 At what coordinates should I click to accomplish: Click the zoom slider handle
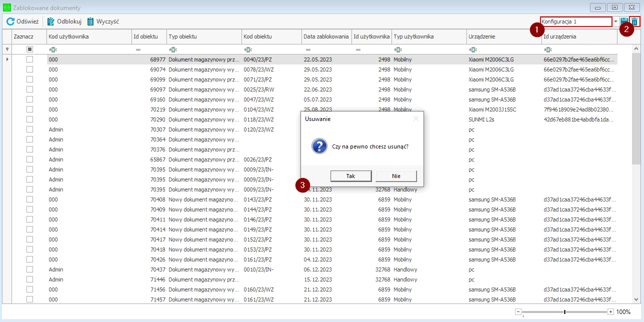(564, 311)
